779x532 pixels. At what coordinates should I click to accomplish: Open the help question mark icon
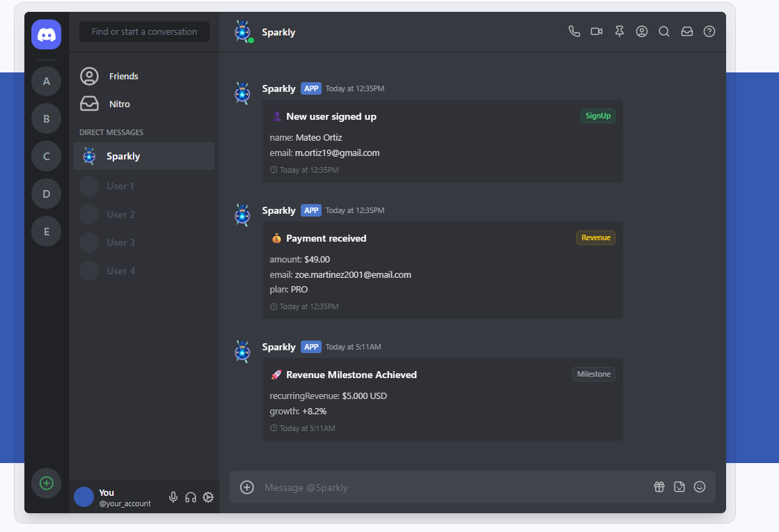click(709, 31)
